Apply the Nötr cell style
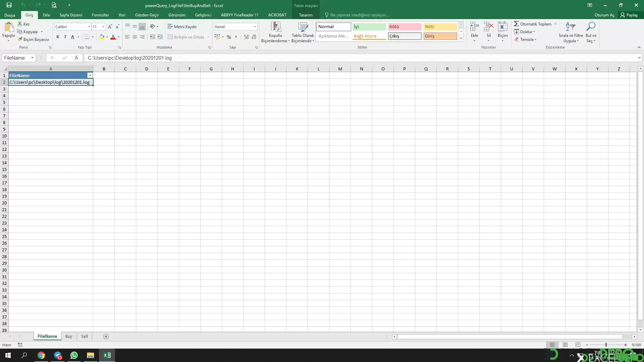This screenshot has height=362, width=644. click(x=440, y=26)
